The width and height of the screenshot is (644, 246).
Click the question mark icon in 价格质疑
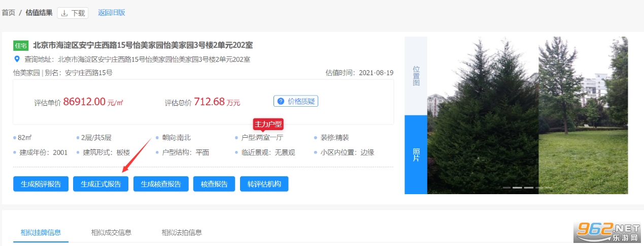[280, 101]
